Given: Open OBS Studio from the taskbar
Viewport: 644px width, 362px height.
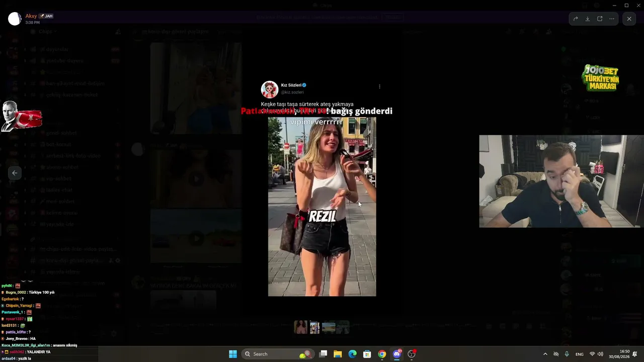Looking at the screenshot, I should tap(412, 354).
